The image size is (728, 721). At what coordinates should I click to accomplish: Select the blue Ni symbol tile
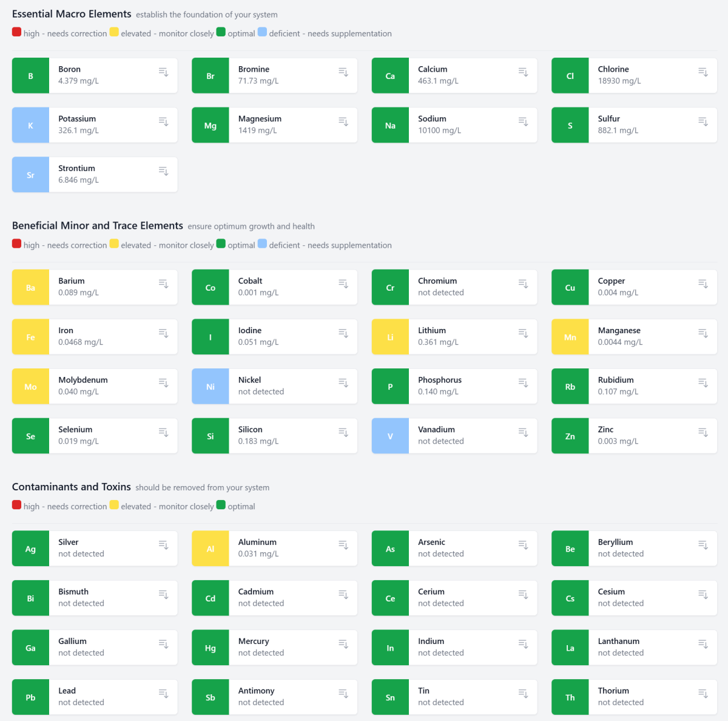coord(211,387)
